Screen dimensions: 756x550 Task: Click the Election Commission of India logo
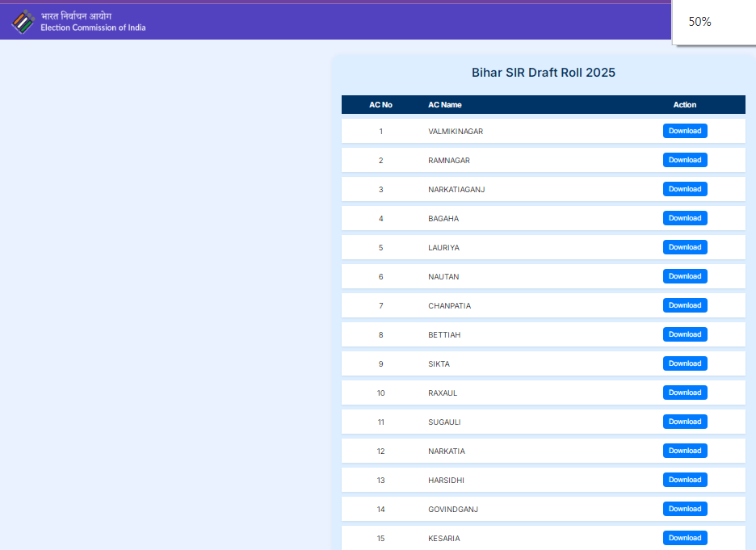(x=21, y=22)
